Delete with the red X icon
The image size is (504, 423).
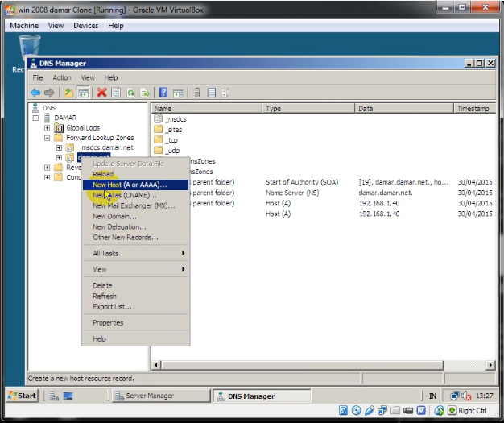coord(101,93)
